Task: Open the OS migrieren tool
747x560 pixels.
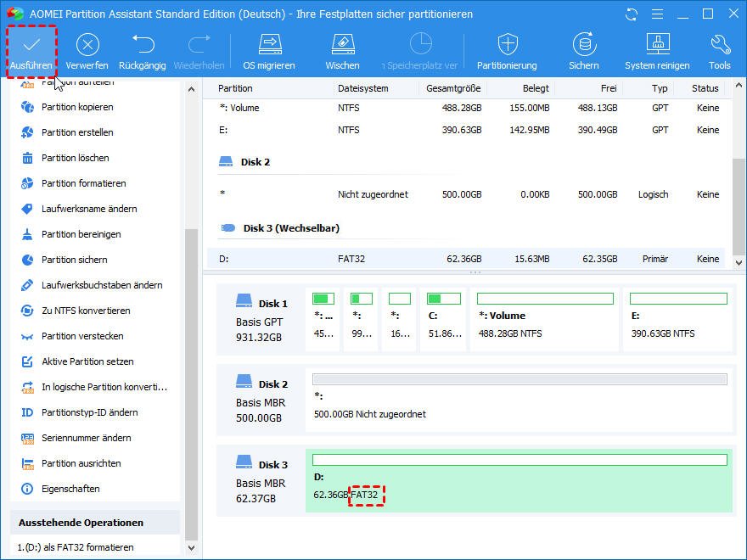Action: tap(269, 50)
